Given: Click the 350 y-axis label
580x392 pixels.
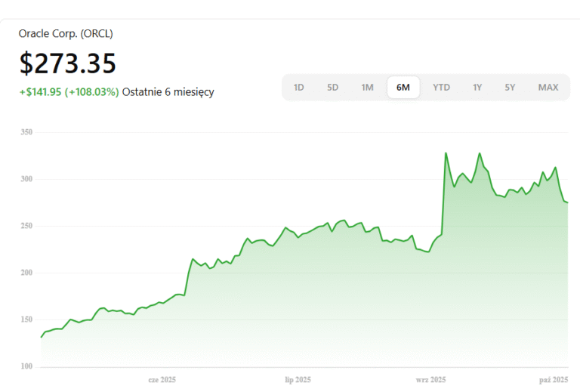Looking at the screenshot, I should (x=27, y=132).
